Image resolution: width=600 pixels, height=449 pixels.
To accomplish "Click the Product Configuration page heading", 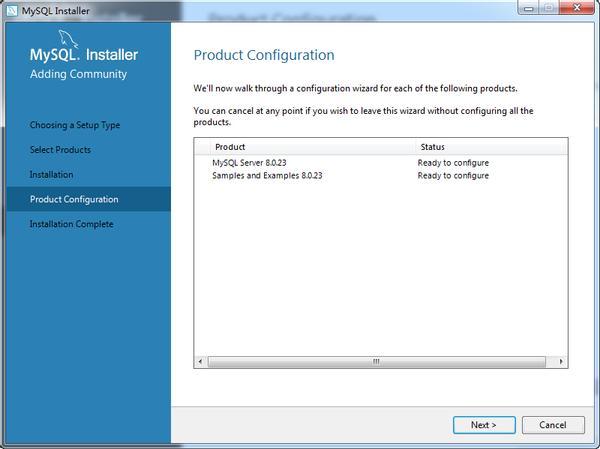I will pyautogui.click(x=264, y=55).
